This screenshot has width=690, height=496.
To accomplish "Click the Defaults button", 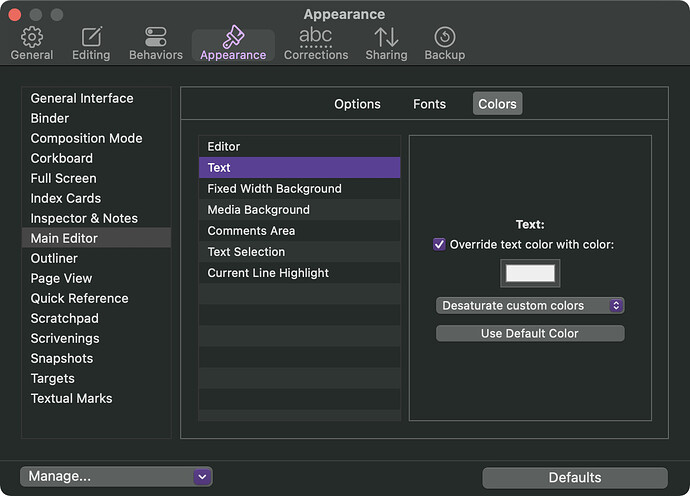I will (x=575, y=478).
